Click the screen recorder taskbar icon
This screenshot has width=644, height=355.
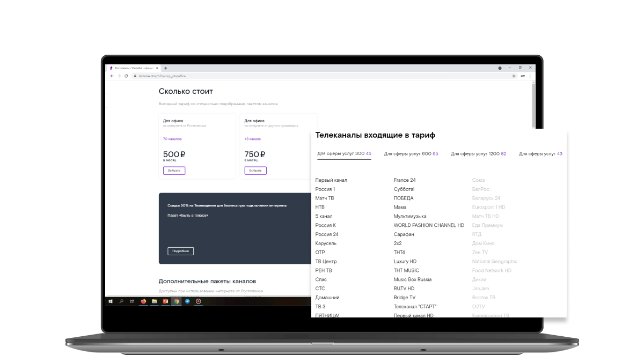(x=198, y=301)
